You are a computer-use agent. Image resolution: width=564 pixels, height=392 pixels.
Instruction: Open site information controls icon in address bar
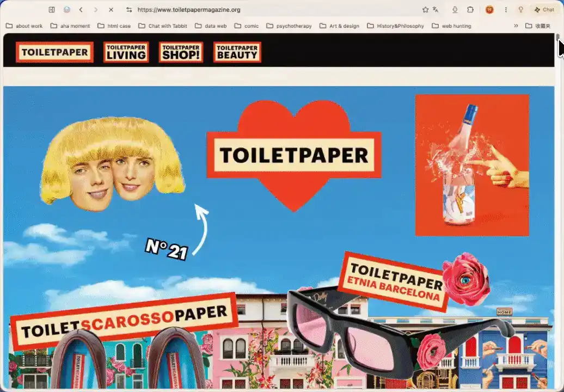click(x=129, y=10)
